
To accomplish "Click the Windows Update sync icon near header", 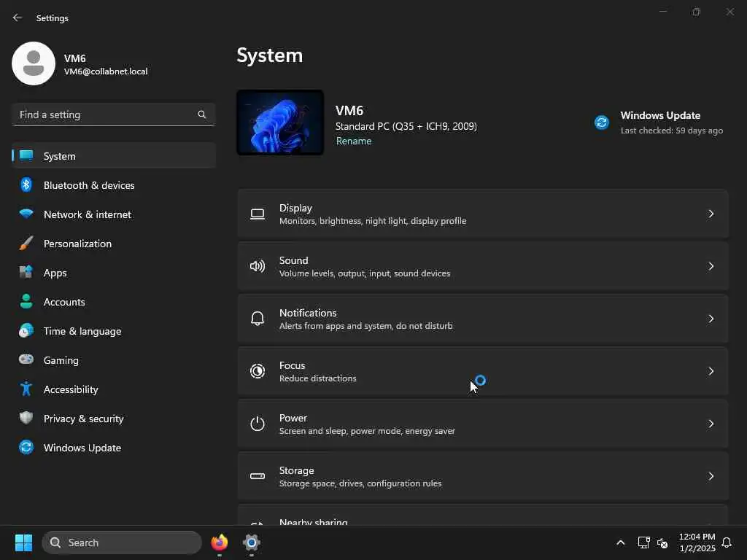I will 602,122.
